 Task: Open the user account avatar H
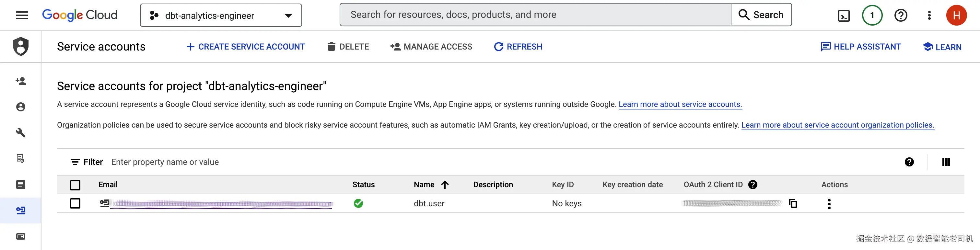coord(956,15)
